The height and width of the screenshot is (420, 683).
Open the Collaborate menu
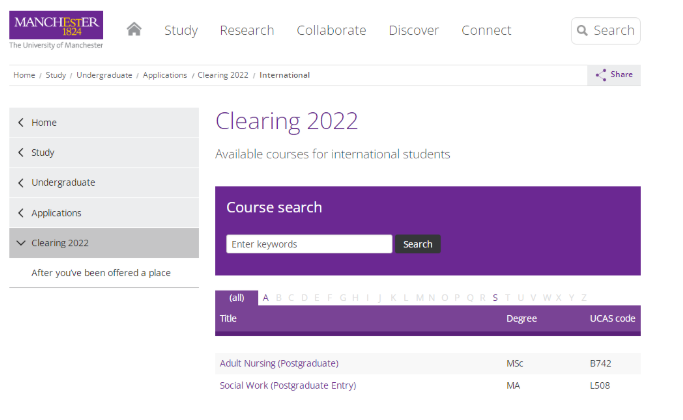click(331, 30)
